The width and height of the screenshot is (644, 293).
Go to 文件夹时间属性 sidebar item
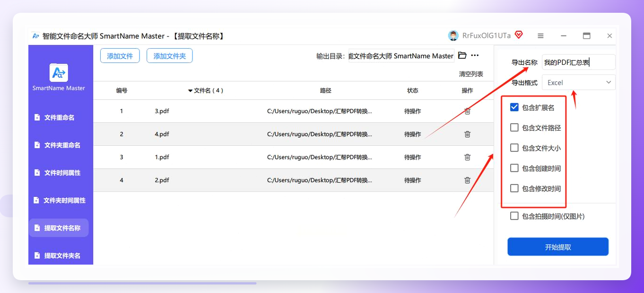(59, 200)
